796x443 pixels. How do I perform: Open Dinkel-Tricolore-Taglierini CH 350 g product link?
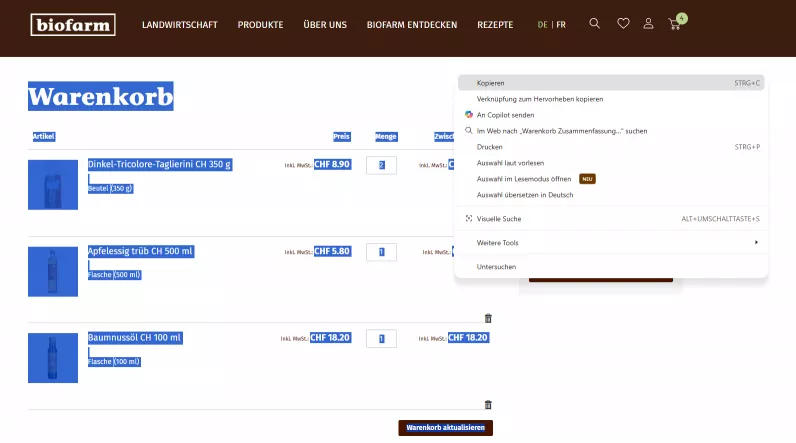160,164
